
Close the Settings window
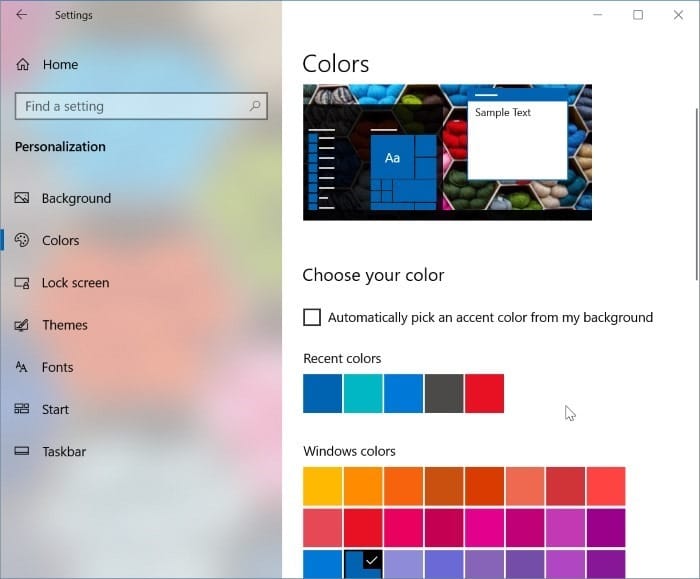(x=678, y=15)
